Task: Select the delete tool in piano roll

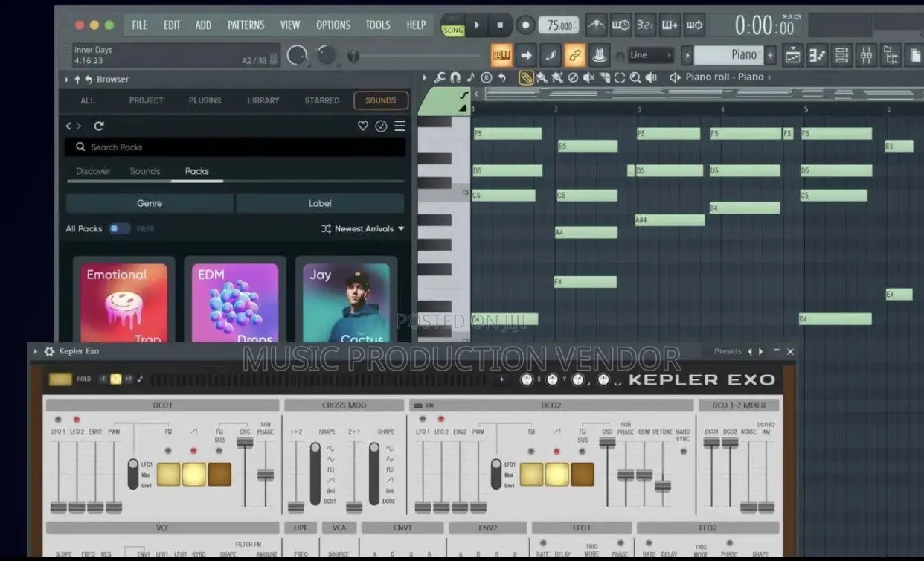Action: [573, 77]
